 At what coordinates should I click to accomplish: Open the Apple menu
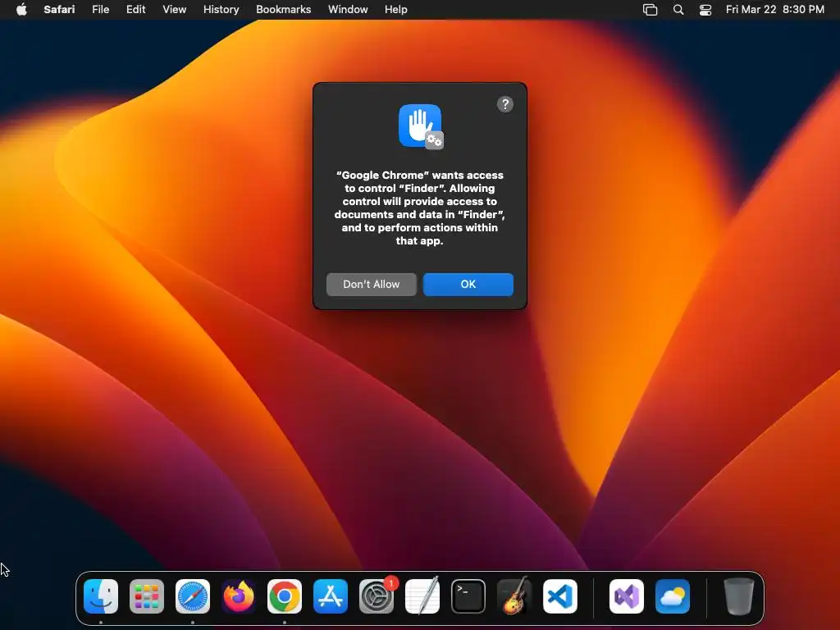pos(21,10)
